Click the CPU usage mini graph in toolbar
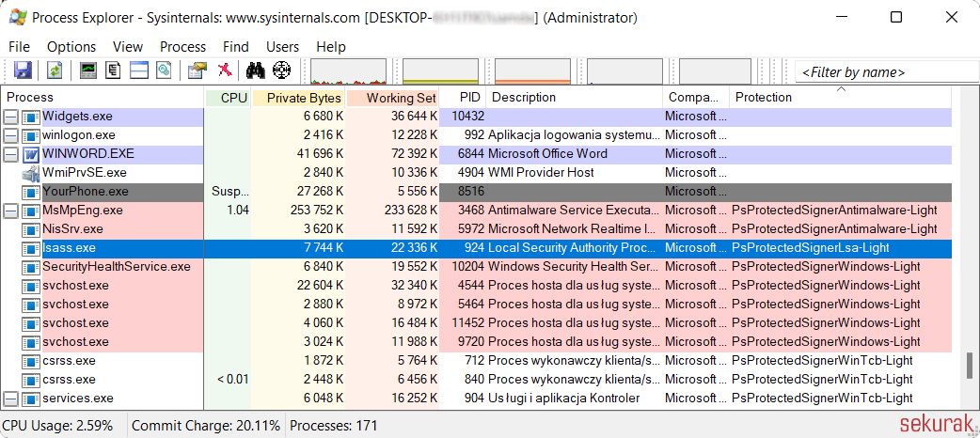The width and height of the screenshot is (980, 438). tap(348, 71)
